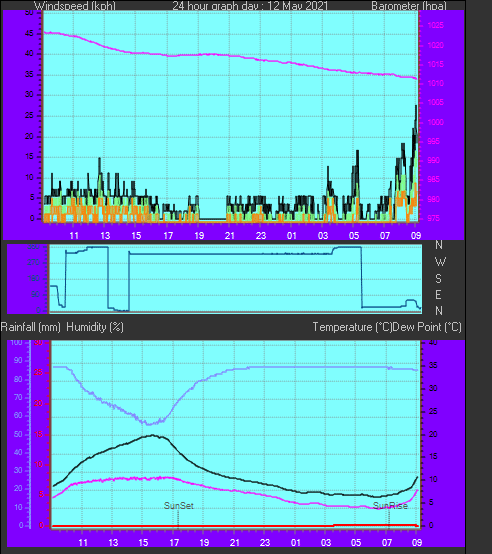Click the S wind direction letter
This screenshot has height=554, width=492.
click(x=438, y=279)
